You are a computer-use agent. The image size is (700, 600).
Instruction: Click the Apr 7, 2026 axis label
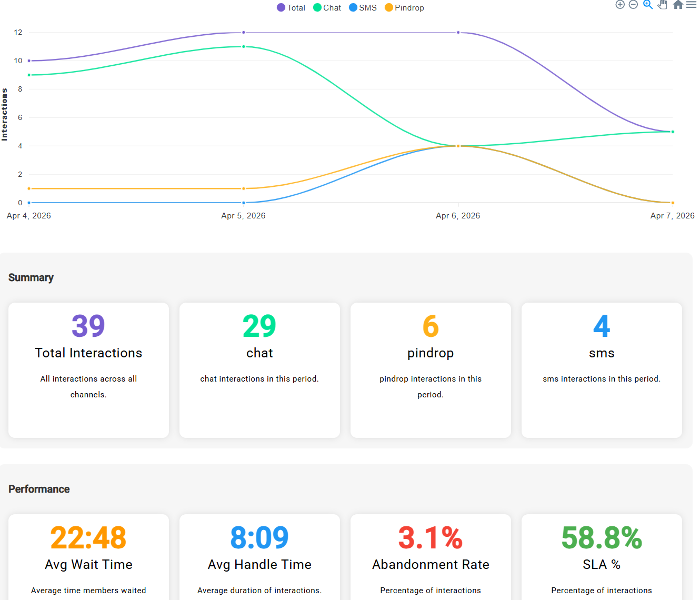click(673, 216)
